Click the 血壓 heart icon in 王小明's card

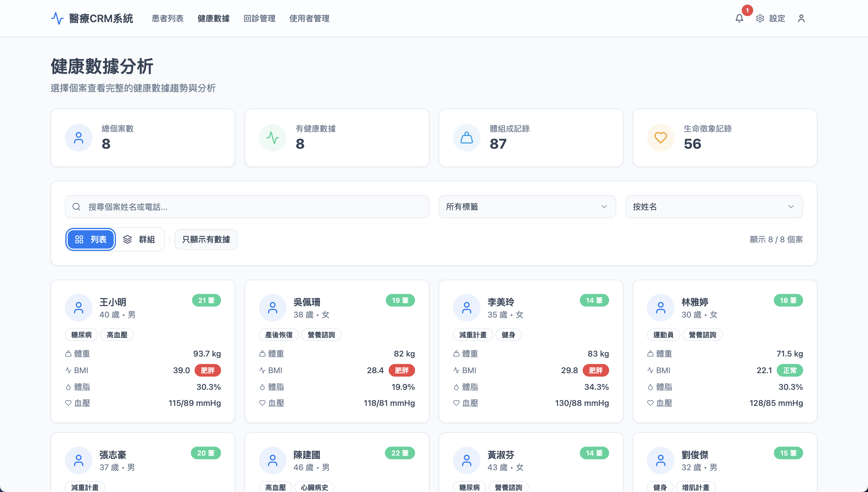[x=68, y=403]
